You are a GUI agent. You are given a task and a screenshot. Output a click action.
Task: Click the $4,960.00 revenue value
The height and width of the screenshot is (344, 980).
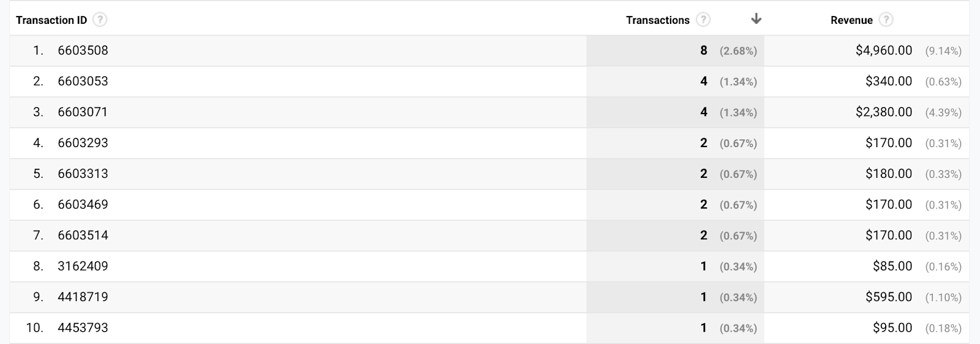883,50
